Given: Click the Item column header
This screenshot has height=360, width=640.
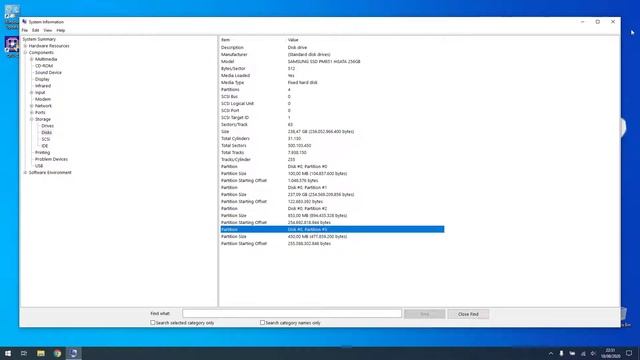Looking at the screenshot, I should point(225,40).
